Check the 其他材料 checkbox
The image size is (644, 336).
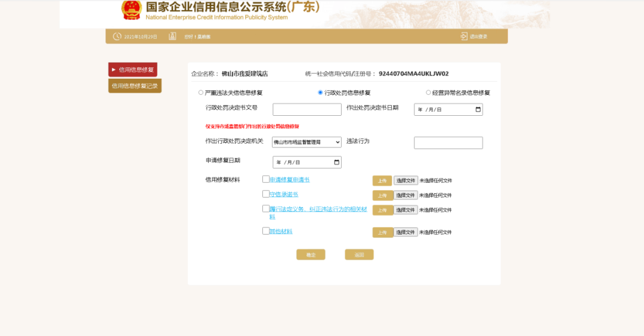point(266,231)
